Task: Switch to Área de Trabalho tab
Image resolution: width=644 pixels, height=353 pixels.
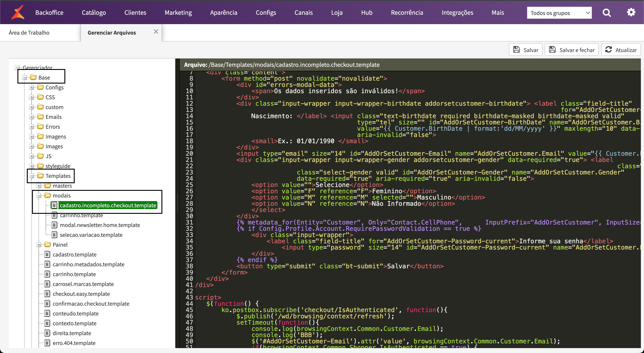Action: point(29,32)
